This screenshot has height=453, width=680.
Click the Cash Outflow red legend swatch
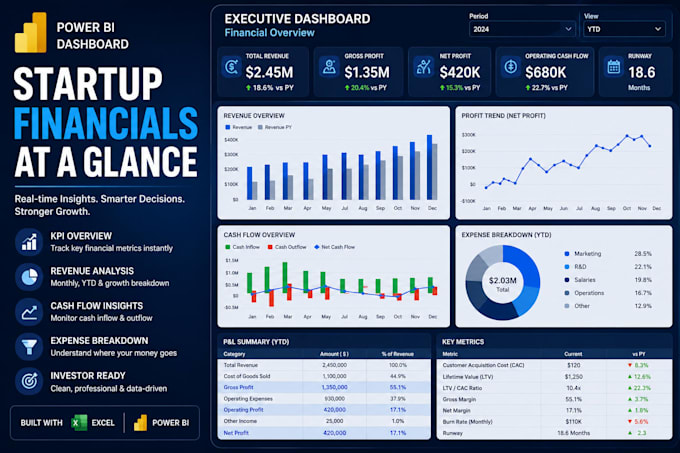tap(270, 247)
